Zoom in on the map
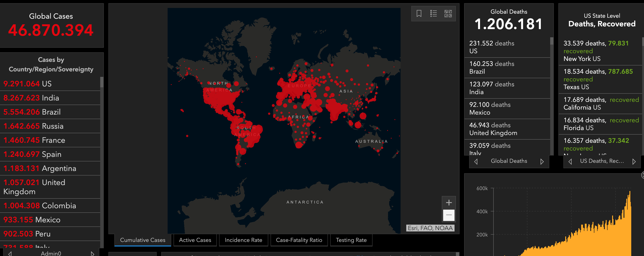This screenshot has height=256, width=644. [449, 203]
